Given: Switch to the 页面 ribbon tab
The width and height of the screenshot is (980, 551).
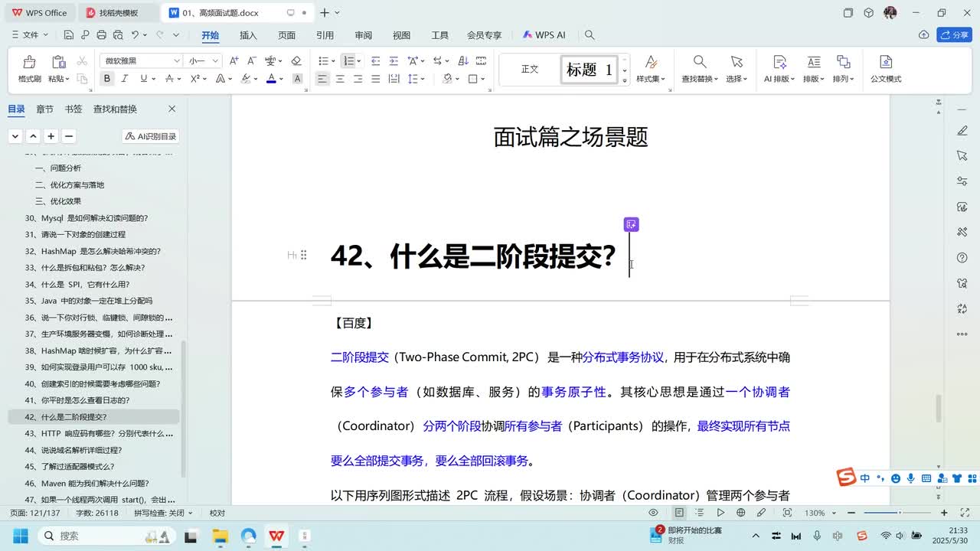Looking at the screenshot, I should coord(286,35).
